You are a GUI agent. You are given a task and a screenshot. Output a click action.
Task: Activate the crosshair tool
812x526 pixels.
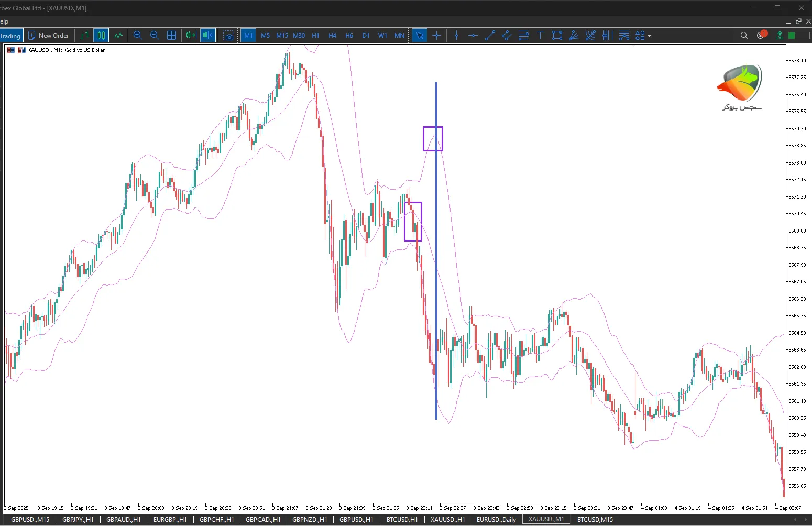point(436,36)
